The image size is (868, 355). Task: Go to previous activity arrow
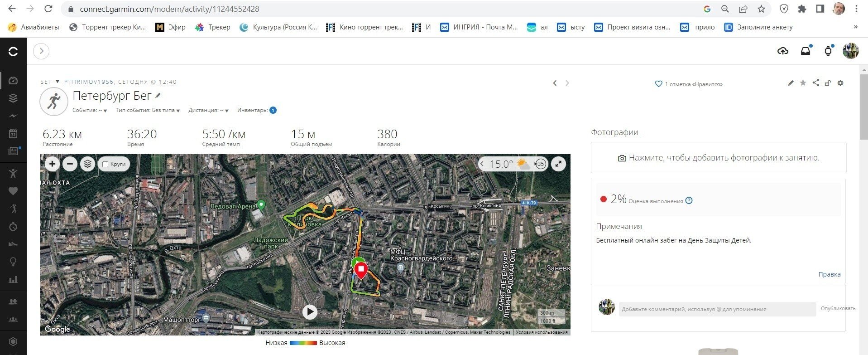click(555, 83)
